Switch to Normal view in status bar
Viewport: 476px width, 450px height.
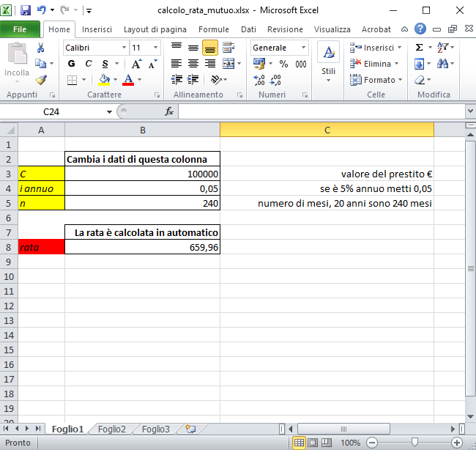pos(299,443)
